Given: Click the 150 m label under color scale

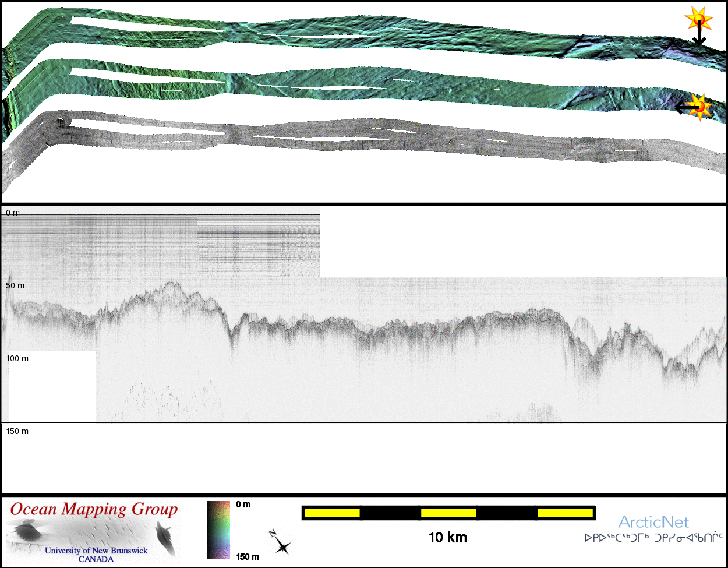Looking at the screenshot, I should (248, 557).
